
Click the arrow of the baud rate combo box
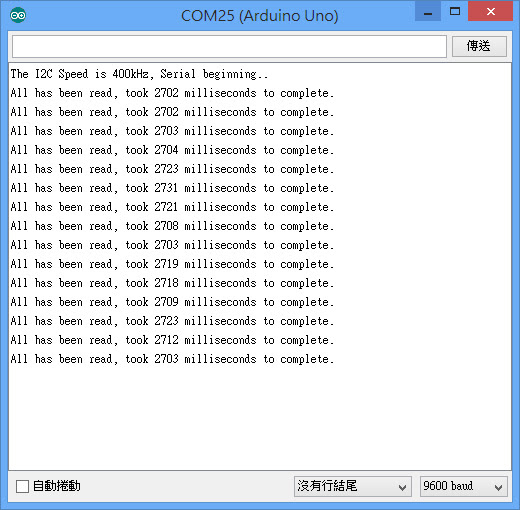[x=498, y=487]
